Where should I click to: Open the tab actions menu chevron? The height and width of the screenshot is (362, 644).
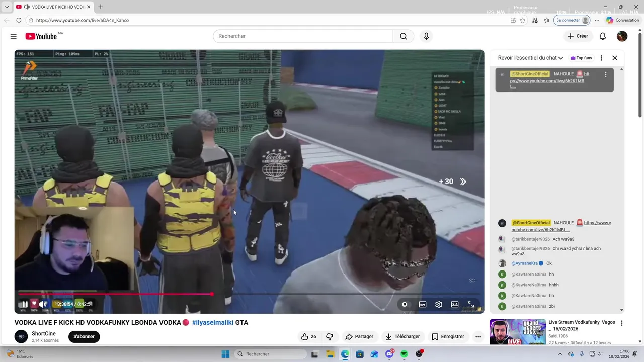7,7
